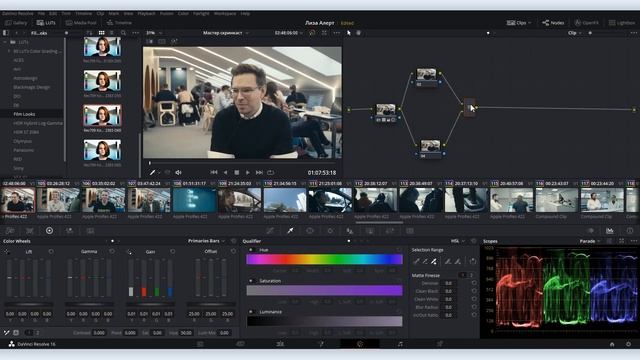Open the timeline name dropdown above viewer

coord(226,33)
